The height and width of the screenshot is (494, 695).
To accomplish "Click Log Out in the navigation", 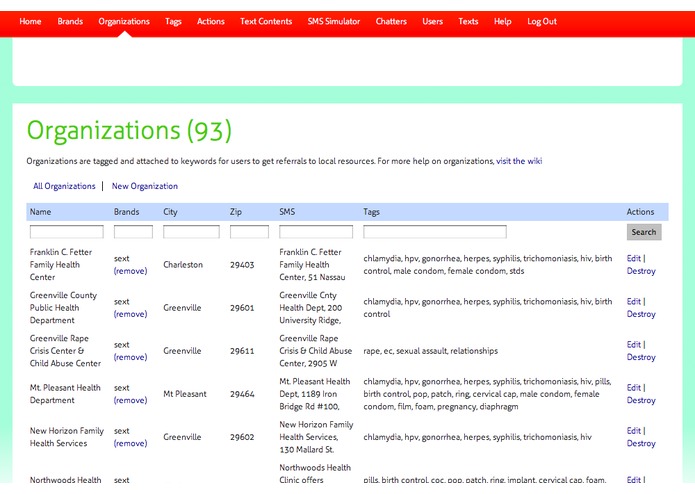I will click(542, 21).
